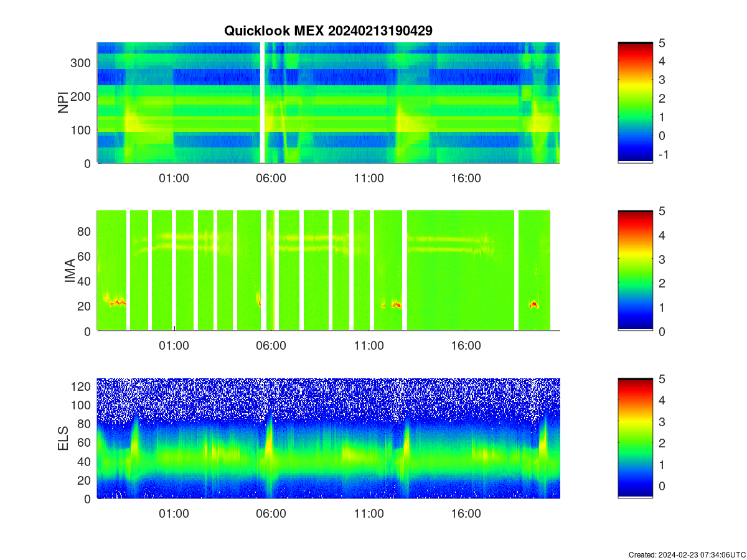This screenshot has width=747, height=560.
Task: Select the 100 tick on NPI y-axis
Action: click(x=81, y=130)
